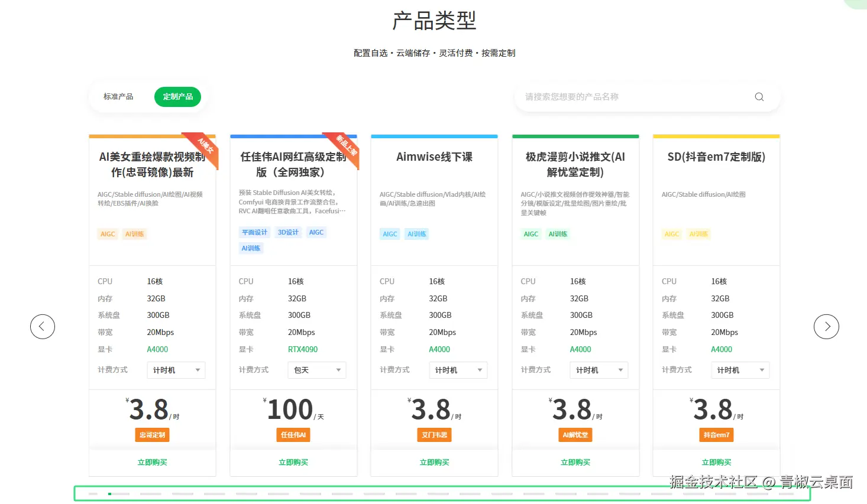
Task: Click the orange AI解忧堂 label
Action: (575, 435)
